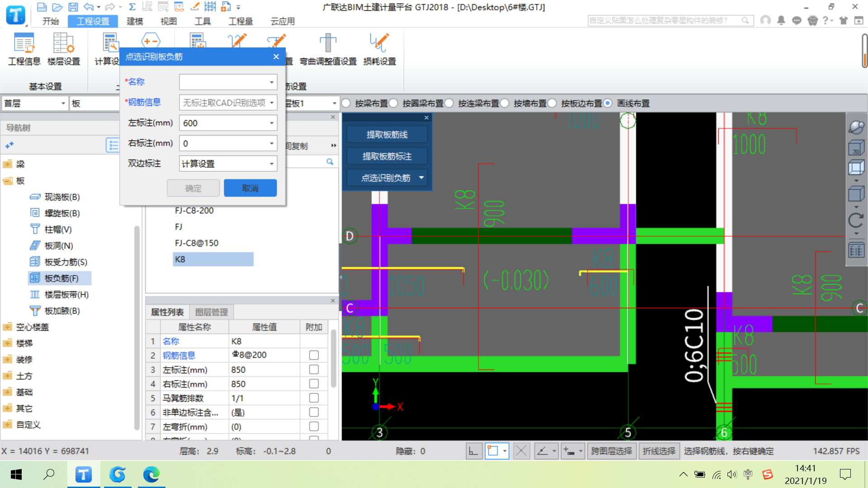Click the search magnifier in component list
The image size is (868, 488).
click(330, 162)
